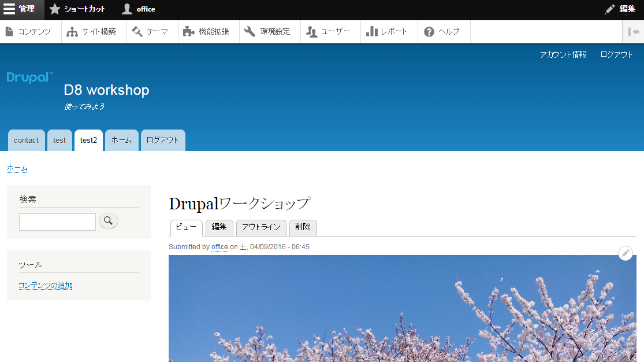Open the contact navigation tab
The height and width of the screenshot is (362, 644).
27,141
